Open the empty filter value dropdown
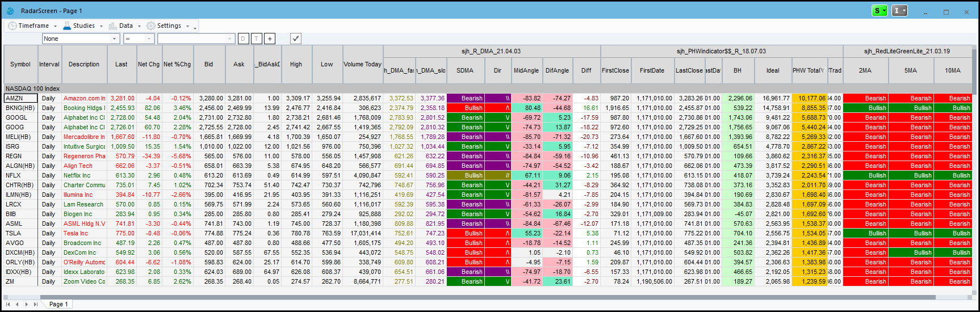980x312 pixels. point(196,39)
